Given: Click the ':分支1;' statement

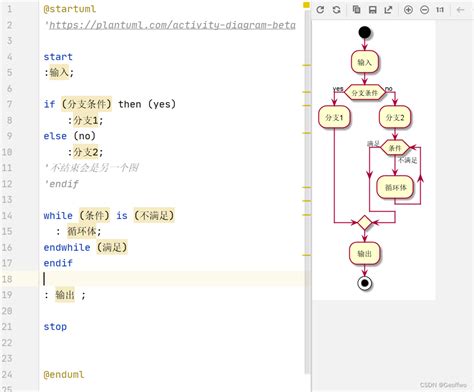Looking at the screenshot, I should (x=85, y=120).
